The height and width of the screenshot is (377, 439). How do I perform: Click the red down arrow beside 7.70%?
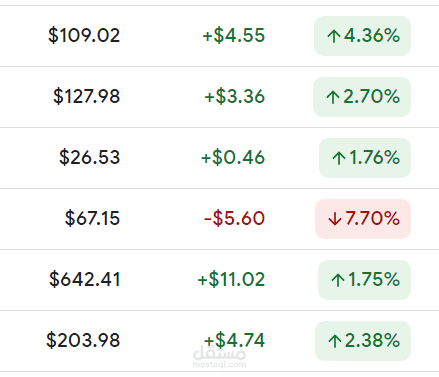coord(335,219)
